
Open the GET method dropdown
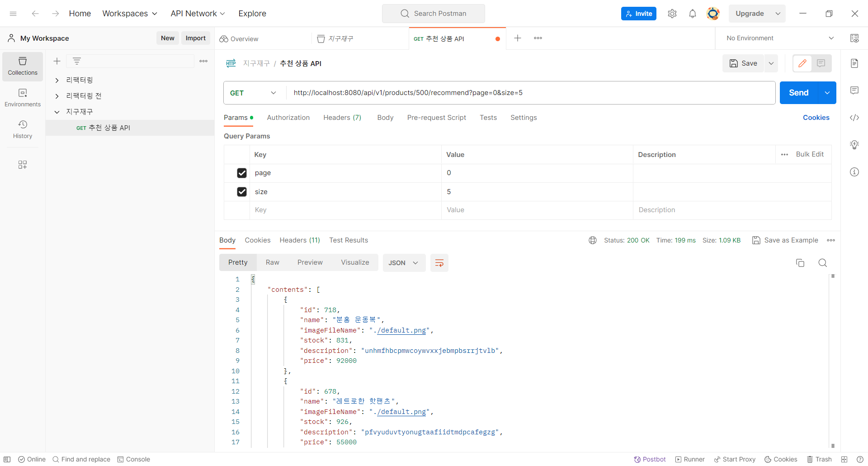254,93
